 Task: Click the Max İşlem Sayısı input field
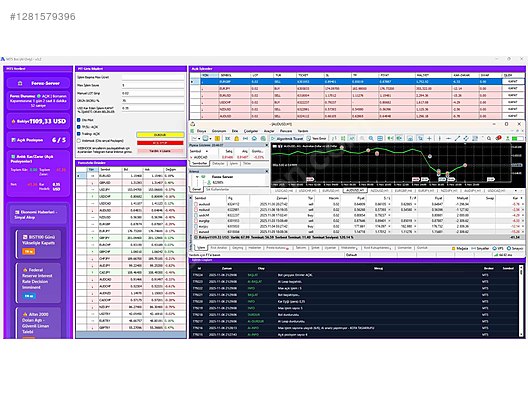point(153,85)
